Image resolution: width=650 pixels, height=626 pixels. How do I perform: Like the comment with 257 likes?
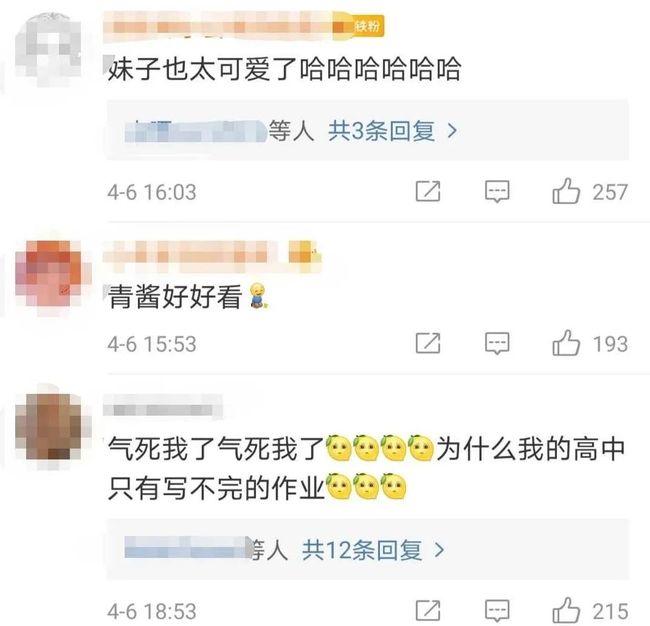[566, 191]
